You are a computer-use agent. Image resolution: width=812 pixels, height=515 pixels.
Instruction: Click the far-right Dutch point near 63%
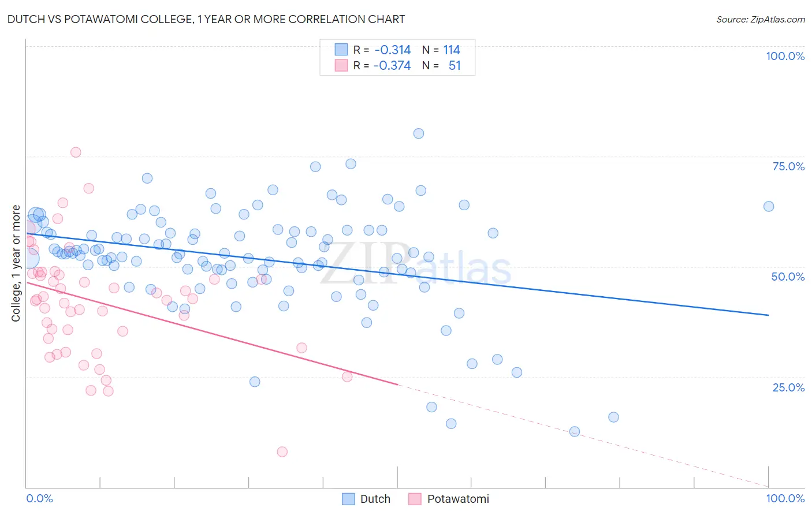pos(769,206)
